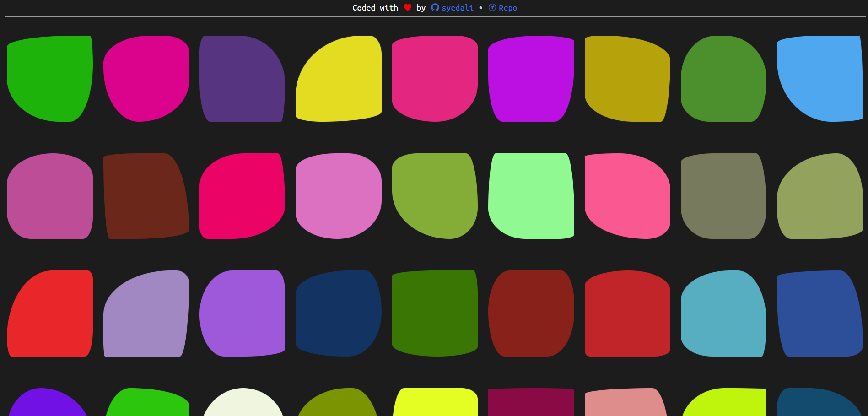This screenshot has height=416, width=868.
Task: Select the mint green blob in second row
Action: coord(532,195)
